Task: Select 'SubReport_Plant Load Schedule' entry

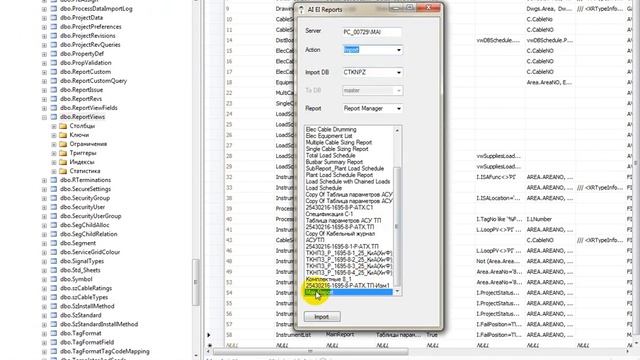Action: click(x=345, y=169)
